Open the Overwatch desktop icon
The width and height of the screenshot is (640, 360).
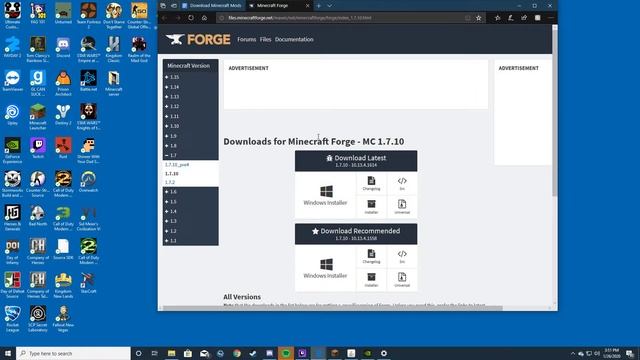[89, 182]
